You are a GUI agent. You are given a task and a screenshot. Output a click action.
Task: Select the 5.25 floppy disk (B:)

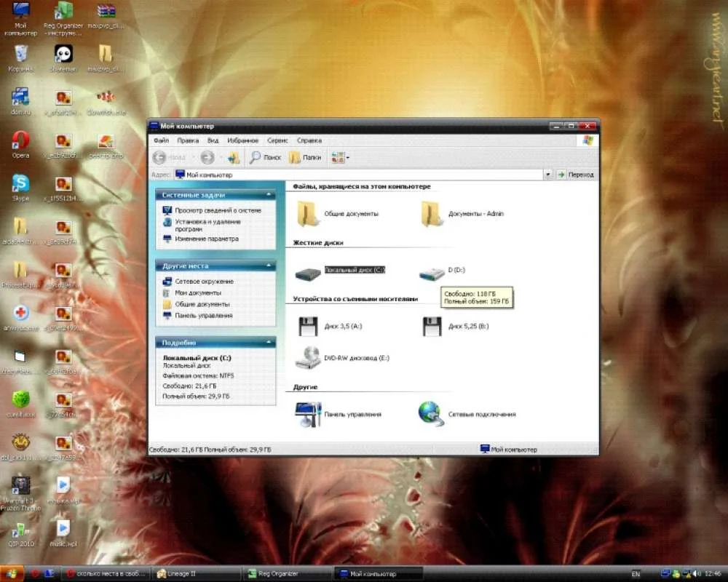[x=432, y=325]
